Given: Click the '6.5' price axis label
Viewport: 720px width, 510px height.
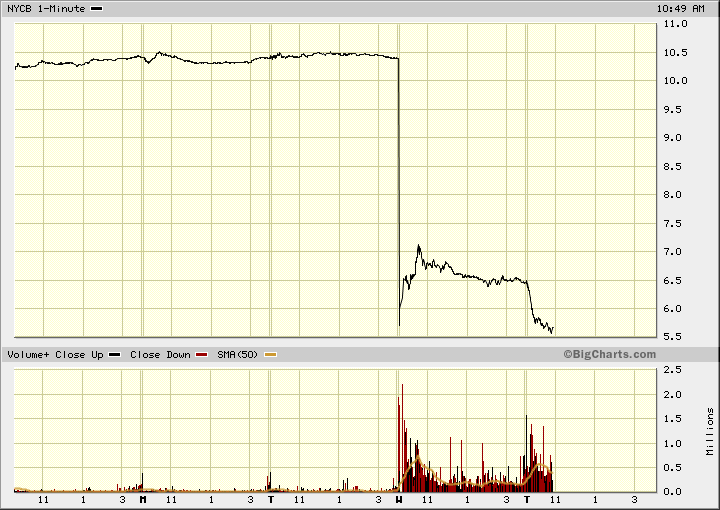Looking at the screenshot, I should (673, 280).
